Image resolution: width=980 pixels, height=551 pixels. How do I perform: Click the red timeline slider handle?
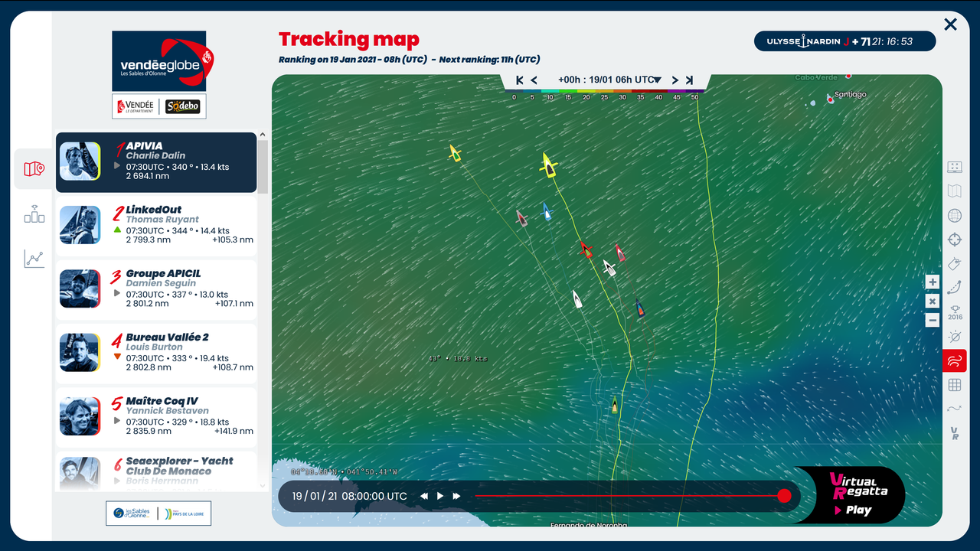784,496
